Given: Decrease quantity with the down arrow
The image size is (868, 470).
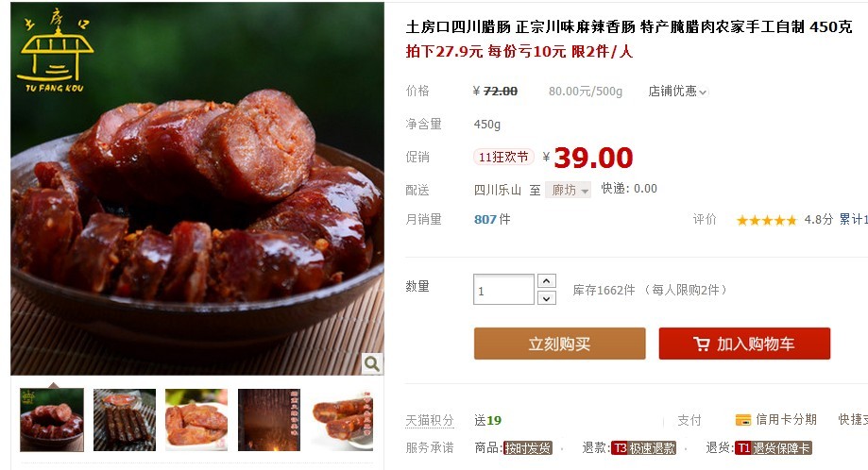Looking at the screenshot, I should pos(546,298).
